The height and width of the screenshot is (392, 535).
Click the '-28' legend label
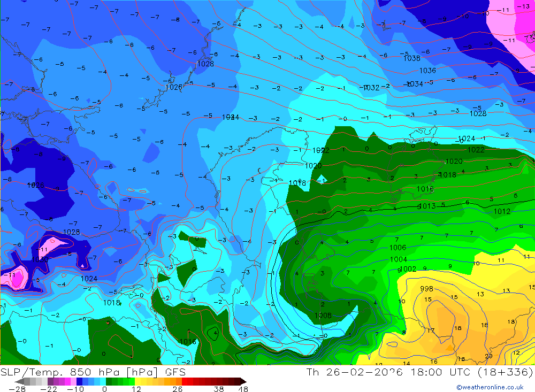click(x=17, y=389)
